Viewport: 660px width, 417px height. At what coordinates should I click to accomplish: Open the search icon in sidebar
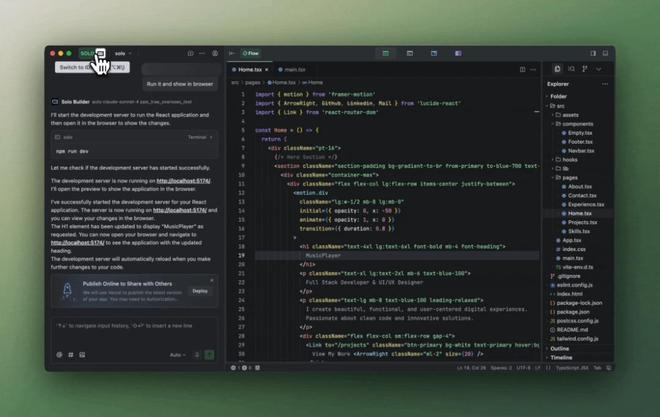pos(571,70)
